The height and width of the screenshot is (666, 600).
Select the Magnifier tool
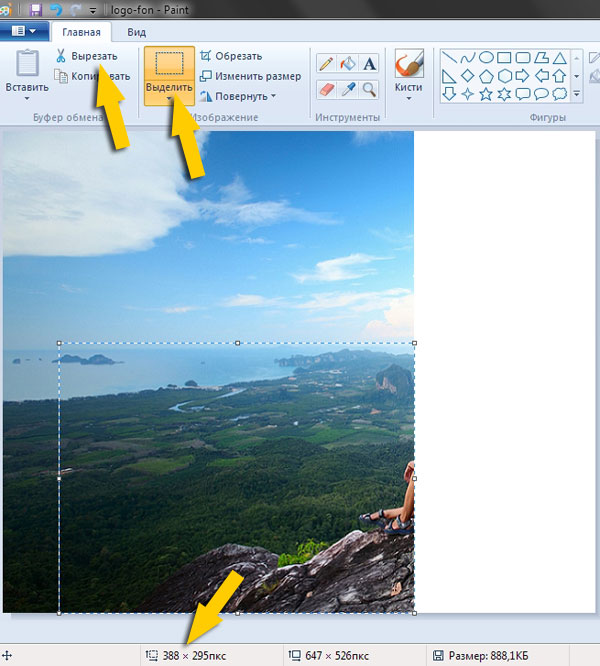[x=369, y=89]
